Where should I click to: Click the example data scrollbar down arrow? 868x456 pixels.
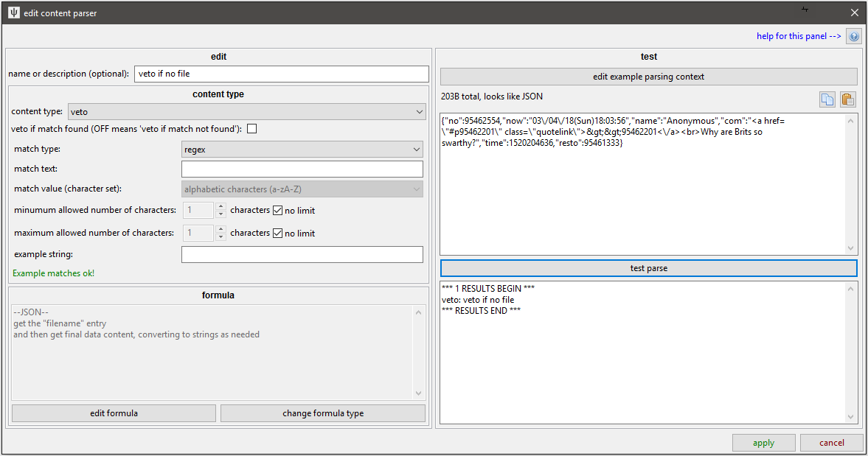point(851,248)
